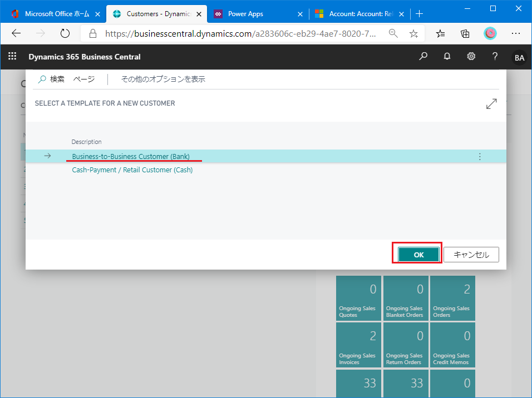Select Business-to-Business Customer (Bank) template
The image size is (532, 398).
[131, 156]
